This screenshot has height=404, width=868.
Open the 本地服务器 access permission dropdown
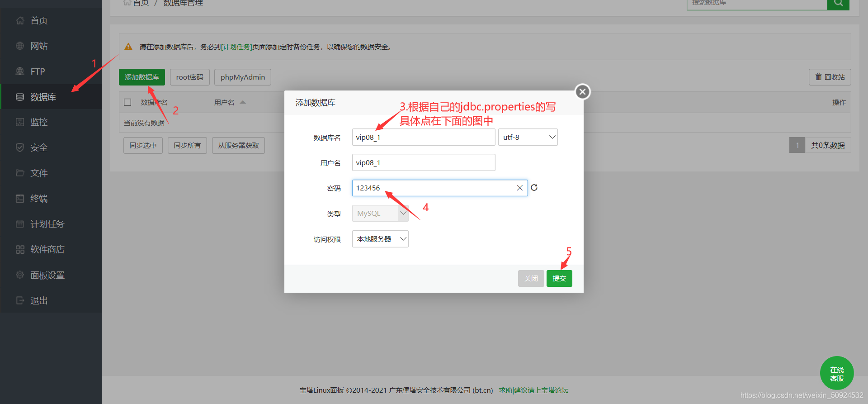[380, 239]
